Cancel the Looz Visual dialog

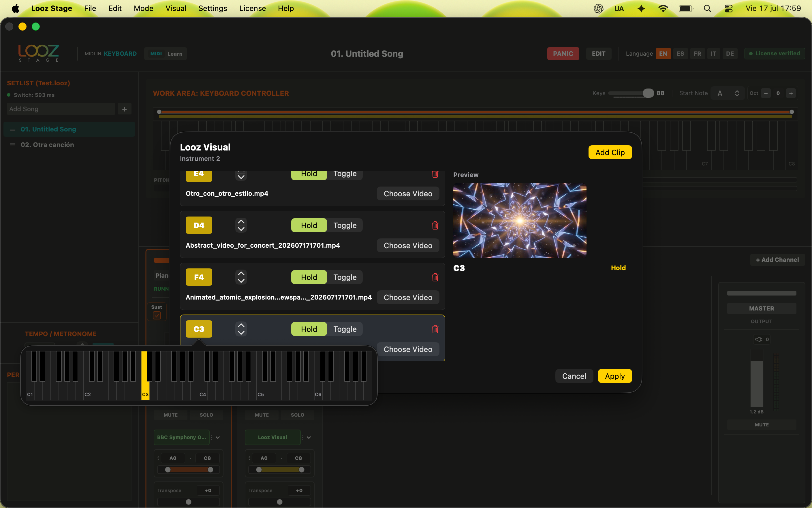coord(574,376)
